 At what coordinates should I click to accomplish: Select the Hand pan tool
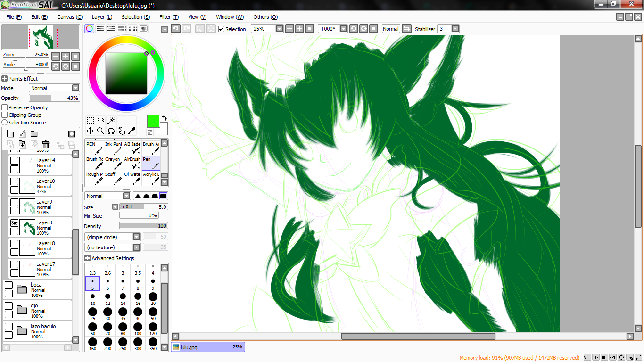point(121,131)
